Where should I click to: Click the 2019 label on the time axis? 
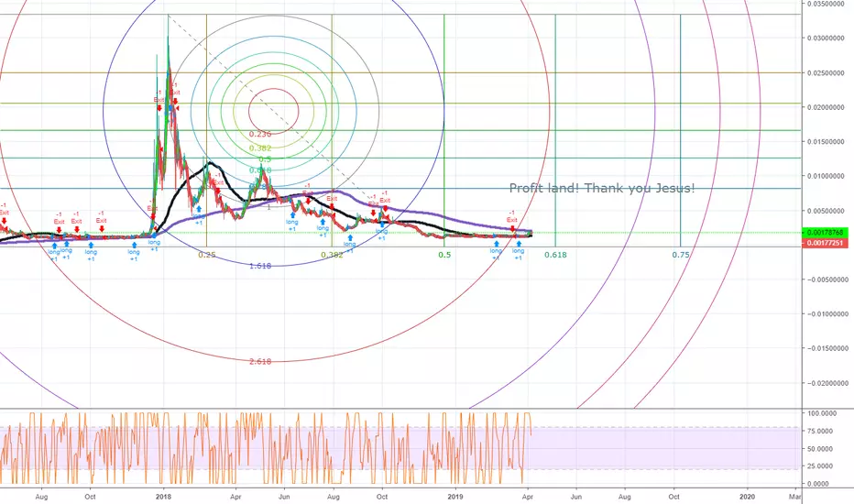click(455, 497)
